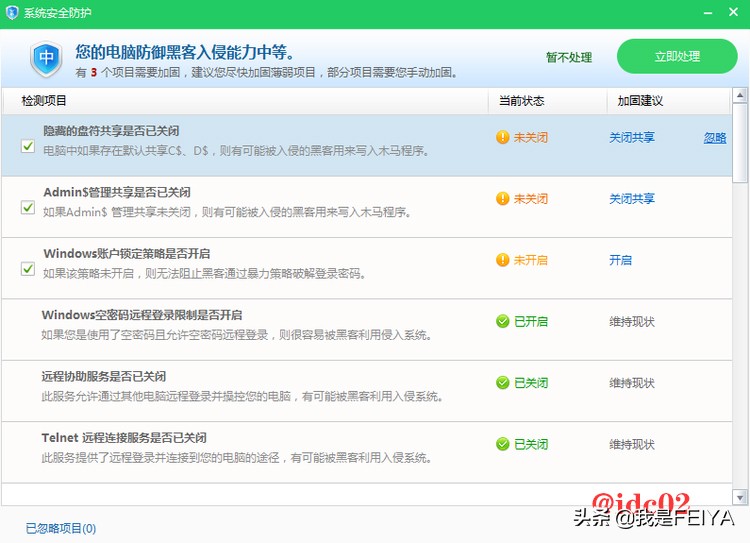Click 已关闭 status in Telnet row

click(x=530, y=444)
